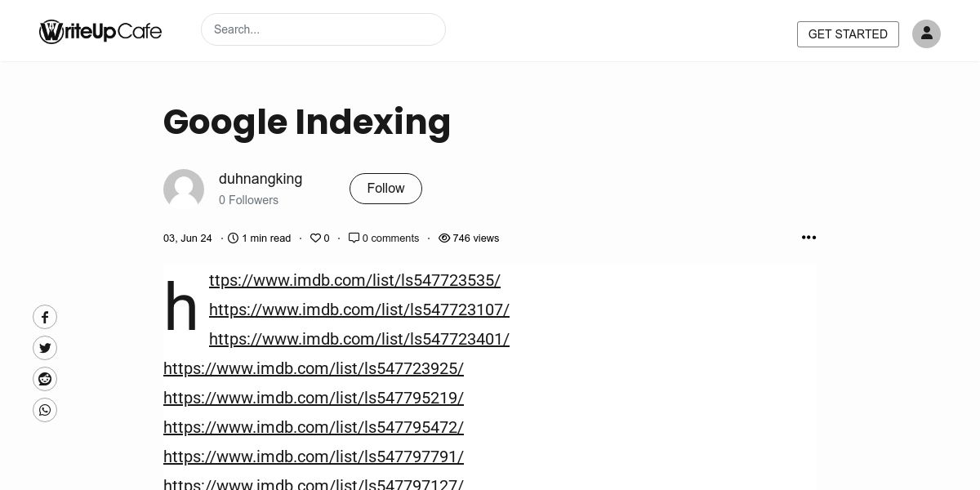Open imdb list ls547797791 link
Screen dimensions: 980x490
click(314, 457)
